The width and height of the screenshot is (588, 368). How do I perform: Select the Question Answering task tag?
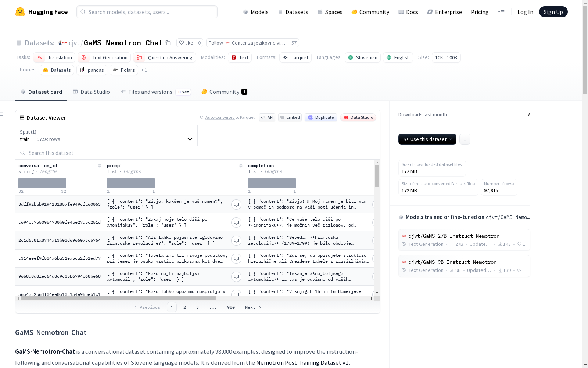pyautogui.click(x=165, y=57)
